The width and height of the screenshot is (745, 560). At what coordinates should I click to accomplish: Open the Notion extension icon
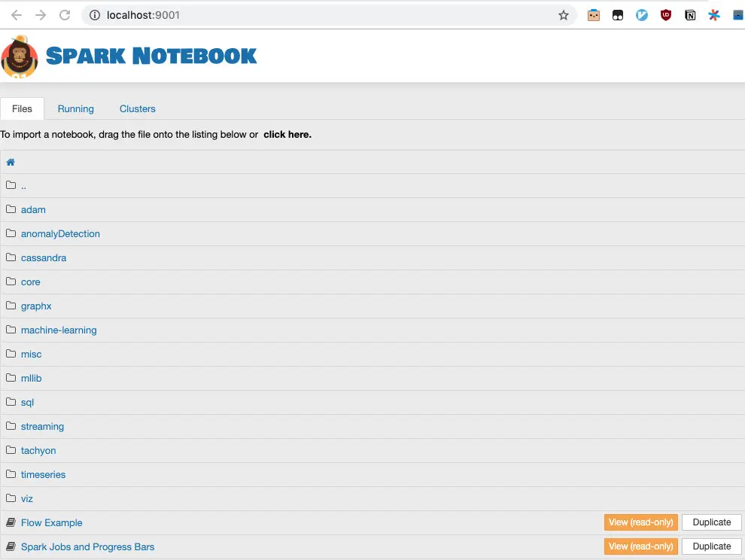690,15
